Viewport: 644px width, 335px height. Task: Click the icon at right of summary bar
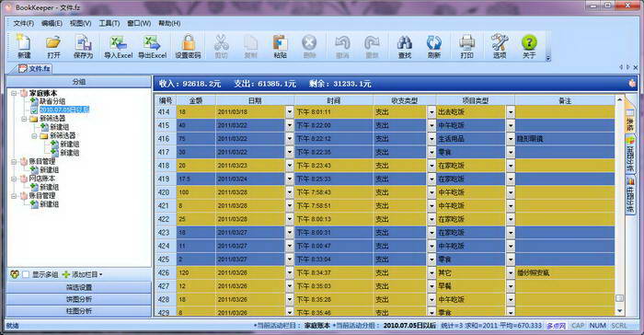(632, 84)
